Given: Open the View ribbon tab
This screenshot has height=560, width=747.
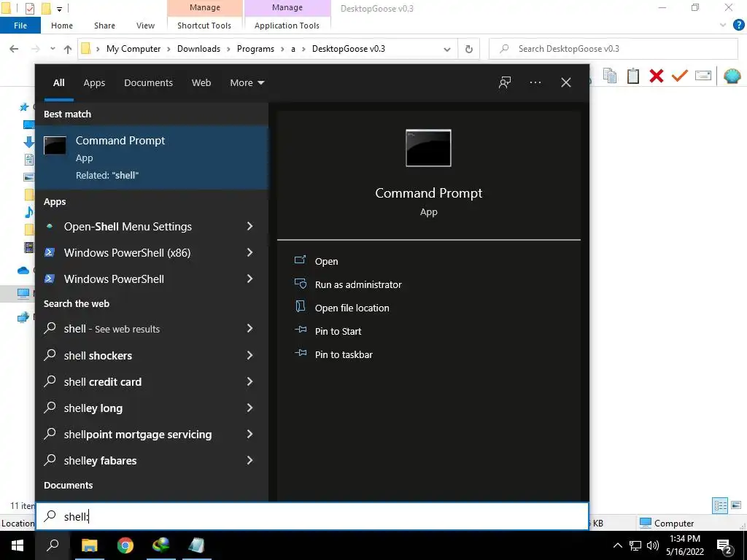Looking at the screenshot, I should [x=145, y=26].
